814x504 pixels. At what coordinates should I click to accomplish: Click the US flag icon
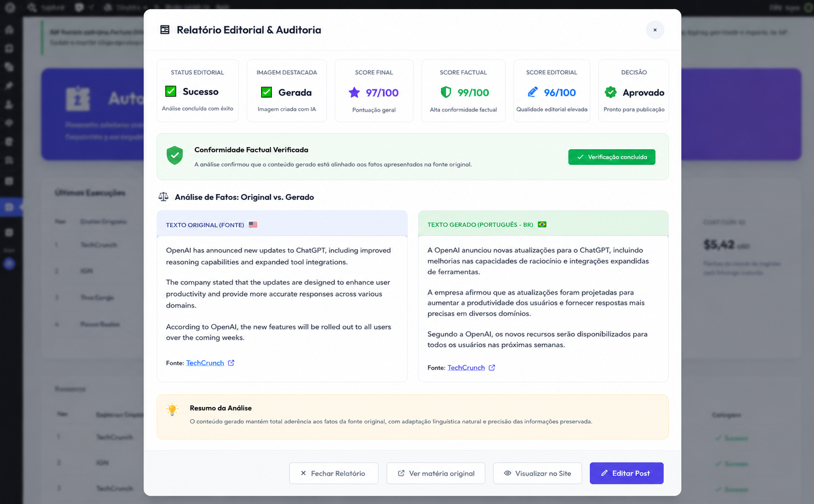pos(253,225)
